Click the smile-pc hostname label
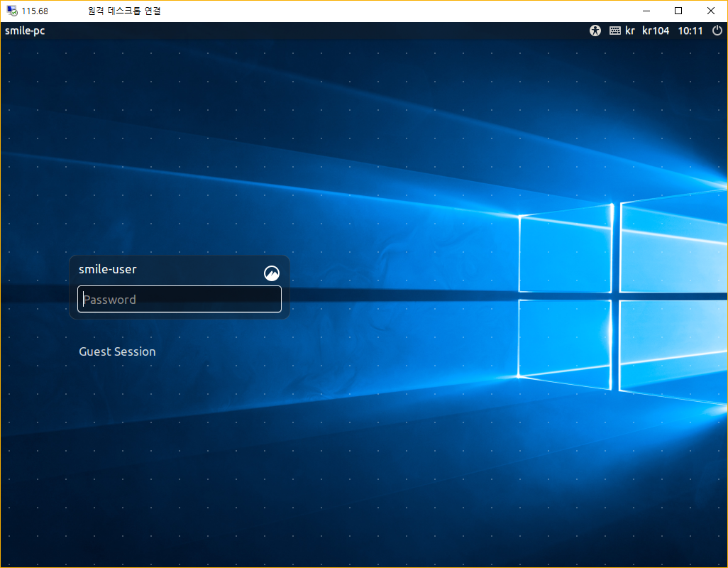This screenshot has width=728, height=568. pos(25,31)
